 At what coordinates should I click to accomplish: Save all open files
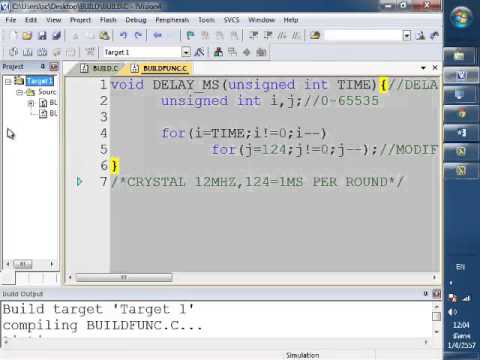point(56,35)
